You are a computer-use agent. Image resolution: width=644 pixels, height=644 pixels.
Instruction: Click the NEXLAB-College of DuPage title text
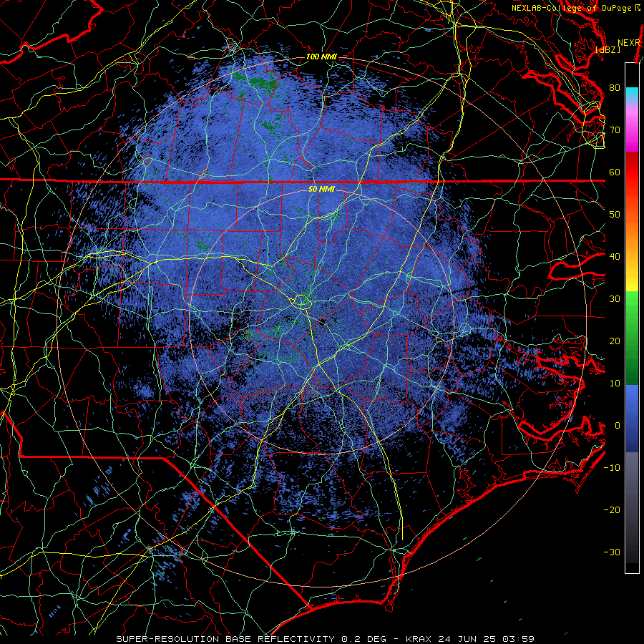576,8
